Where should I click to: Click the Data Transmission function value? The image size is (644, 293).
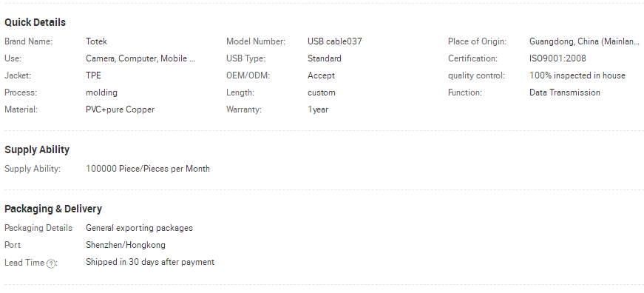tap(565, 92)
